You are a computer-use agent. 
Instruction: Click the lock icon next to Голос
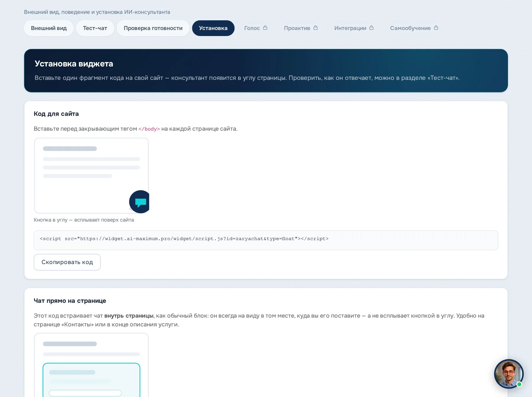pos(265,28)
